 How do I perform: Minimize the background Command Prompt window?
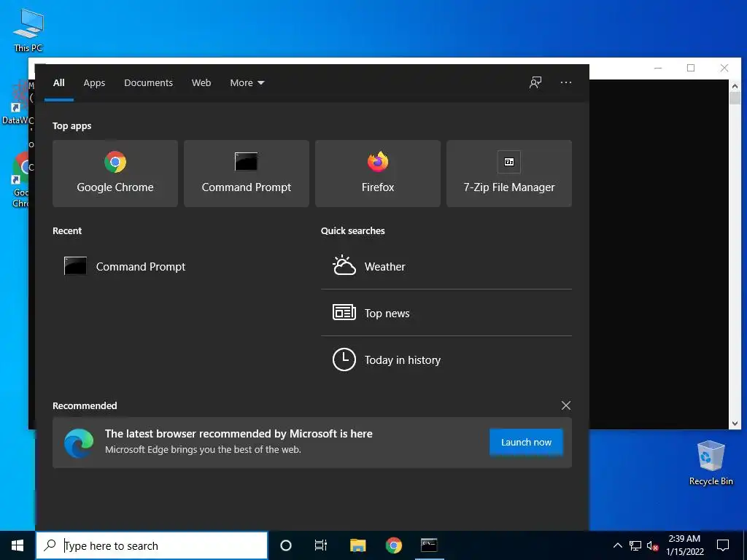pos(658,68)
